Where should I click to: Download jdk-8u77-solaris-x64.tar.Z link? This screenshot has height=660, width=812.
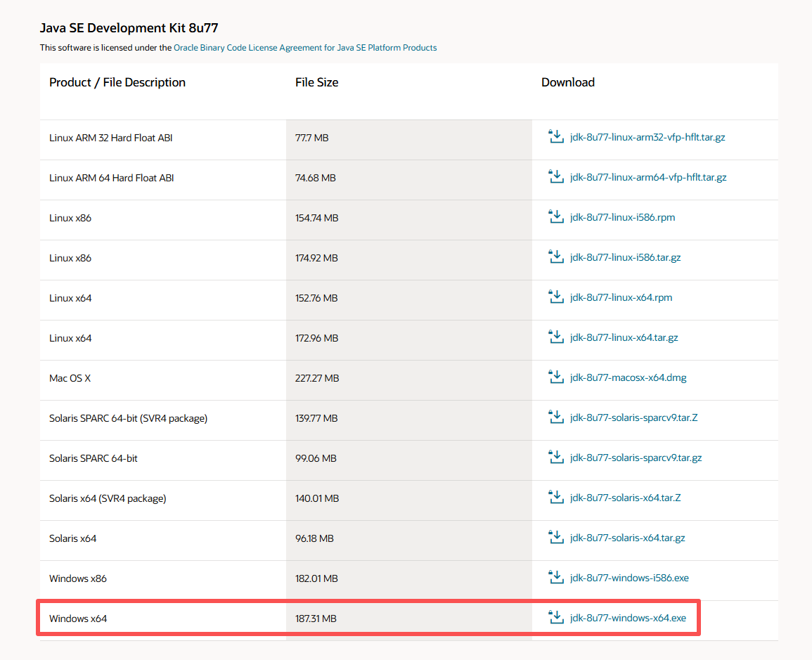[625, 498]
